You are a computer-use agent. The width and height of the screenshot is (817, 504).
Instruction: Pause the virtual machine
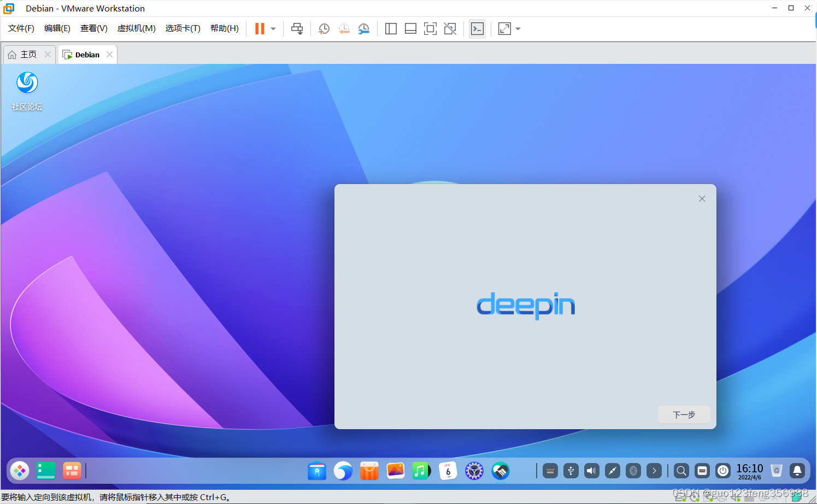260,29
